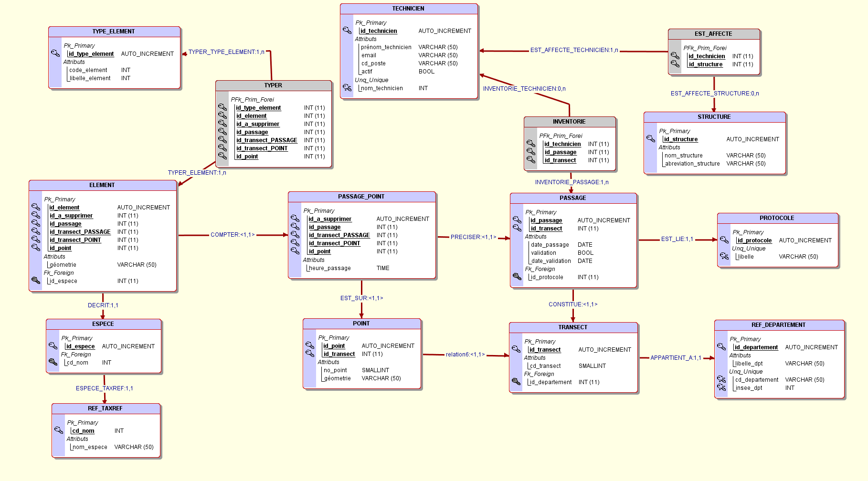Click the EST_AFFECTE_TECHNICIEN:1,n relation label
Screen dimensions: 868x481
coord(574,50)
